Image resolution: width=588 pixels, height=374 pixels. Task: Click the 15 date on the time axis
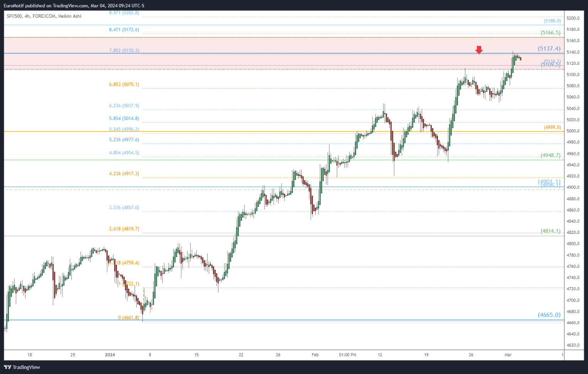pos(196,355)
